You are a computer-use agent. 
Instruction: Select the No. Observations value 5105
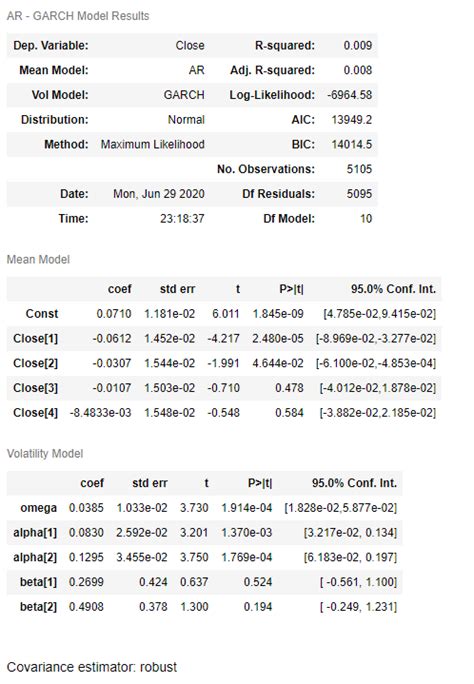point(359,169)
